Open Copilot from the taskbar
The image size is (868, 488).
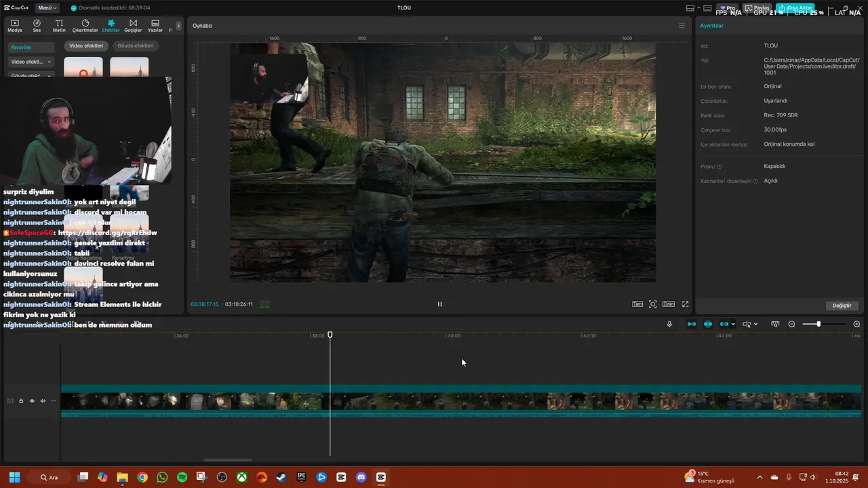pyautogui.click(x=102, y=477)
